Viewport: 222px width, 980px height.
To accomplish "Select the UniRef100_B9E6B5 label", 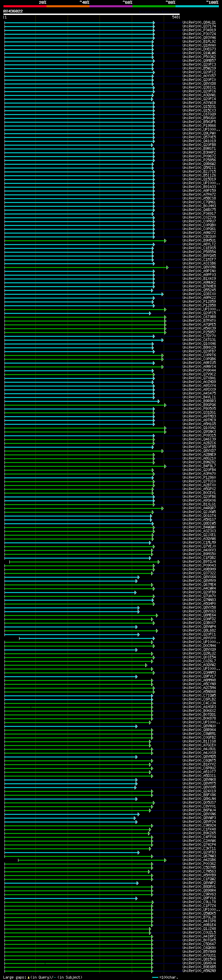I will 199,967.
